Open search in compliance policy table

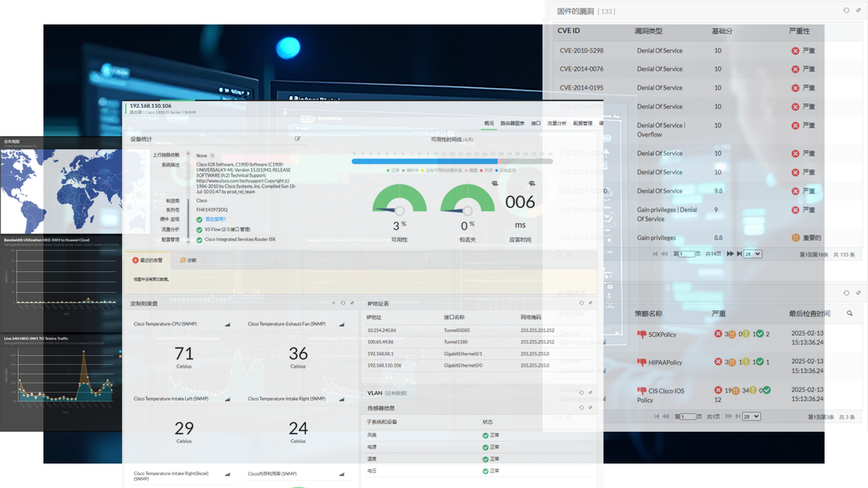[850, 314]
